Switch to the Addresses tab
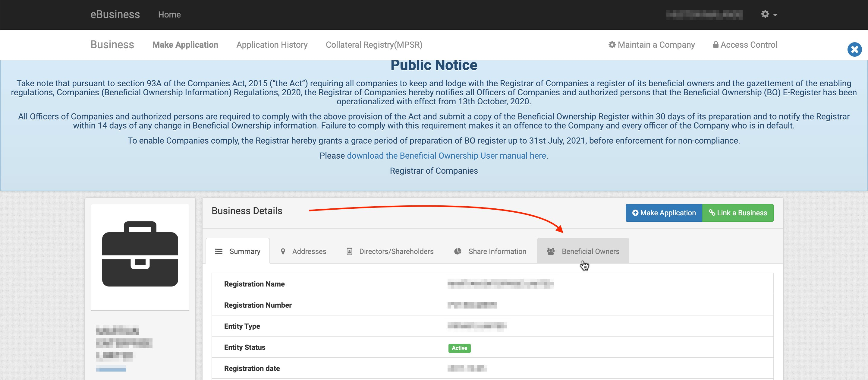868x380 pixels. tap(309, 252)
